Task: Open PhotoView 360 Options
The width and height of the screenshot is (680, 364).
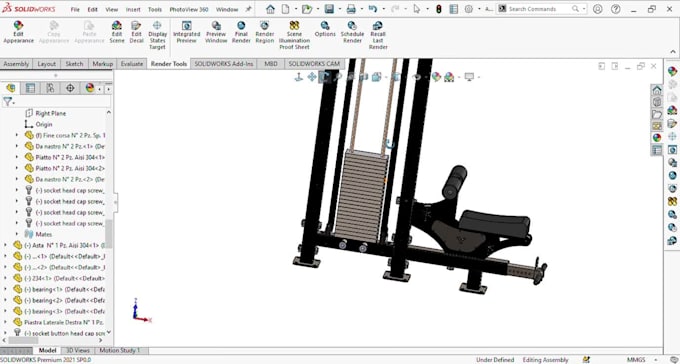Action: click(x=325, y=29)
